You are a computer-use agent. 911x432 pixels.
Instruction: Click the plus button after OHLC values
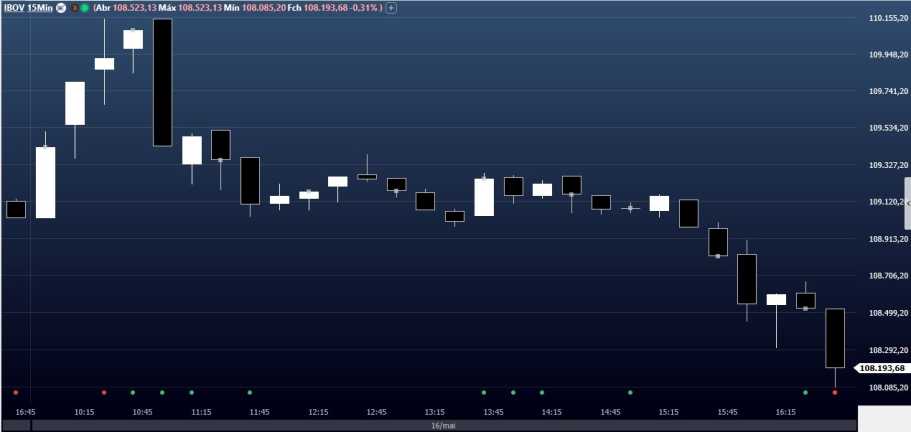click(x=391, y=8)
